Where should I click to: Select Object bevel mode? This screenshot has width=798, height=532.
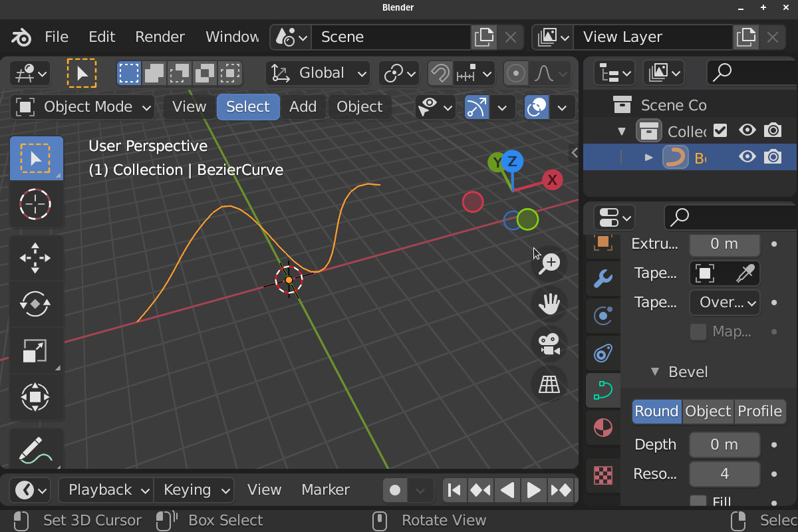708,412
